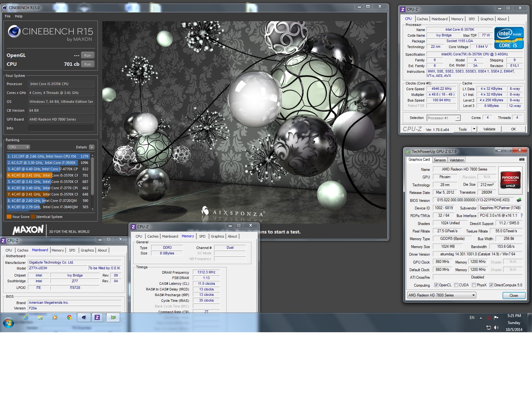Click the BIOS save chip icon in GPU-Z
This screenshot has width=532, height=405.
[519, 200]
